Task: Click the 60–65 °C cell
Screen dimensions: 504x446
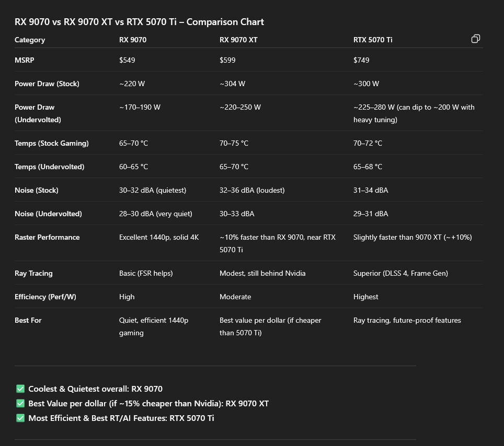Action: (133, 167)
